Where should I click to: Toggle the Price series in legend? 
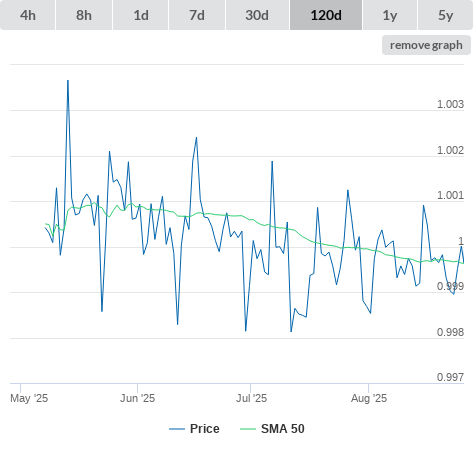204,429
